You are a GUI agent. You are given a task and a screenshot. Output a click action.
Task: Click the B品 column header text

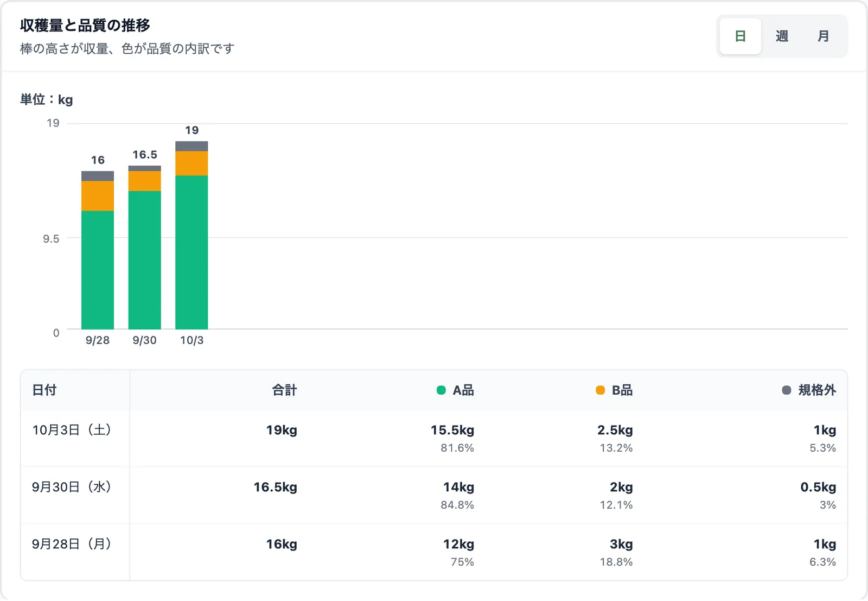[622, 390]
